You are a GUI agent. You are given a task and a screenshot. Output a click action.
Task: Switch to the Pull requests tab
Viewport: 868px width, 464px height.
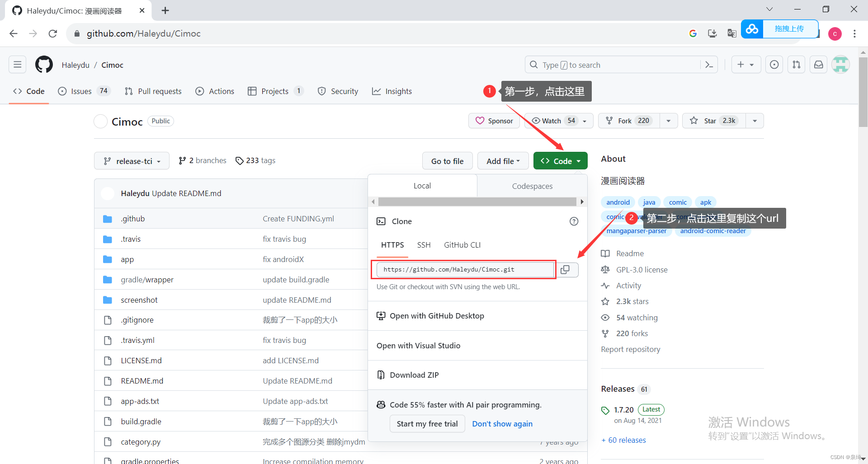(153, 91)
